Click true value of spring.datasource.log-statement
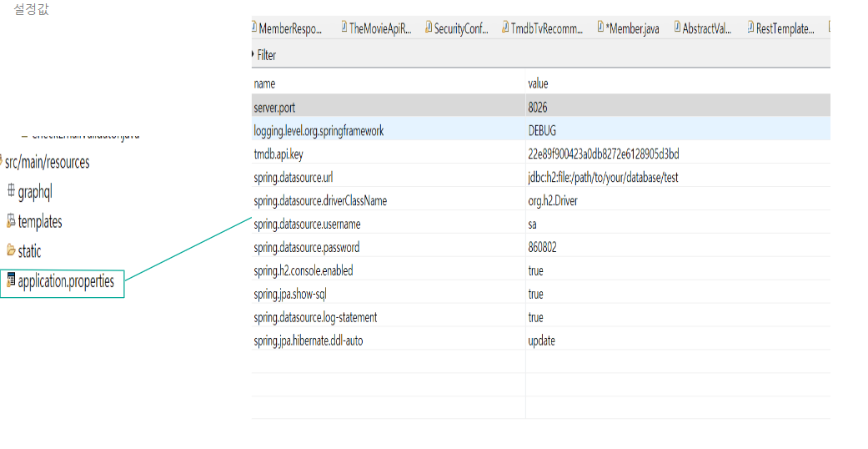Screen dimensions: 868x449 pyautogui.click(x=535, y=317)
